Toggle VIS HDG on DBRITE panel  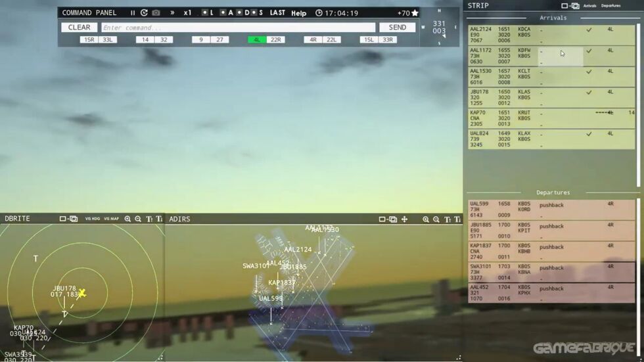(x=93, y=219)
